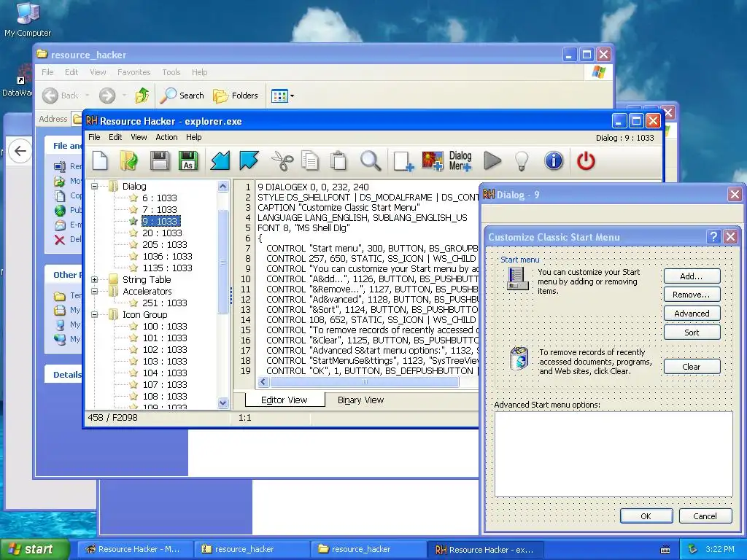Switch to the Editor View tab
The height and width of the screenshot is (560, 747).
[x=285, y=400]
